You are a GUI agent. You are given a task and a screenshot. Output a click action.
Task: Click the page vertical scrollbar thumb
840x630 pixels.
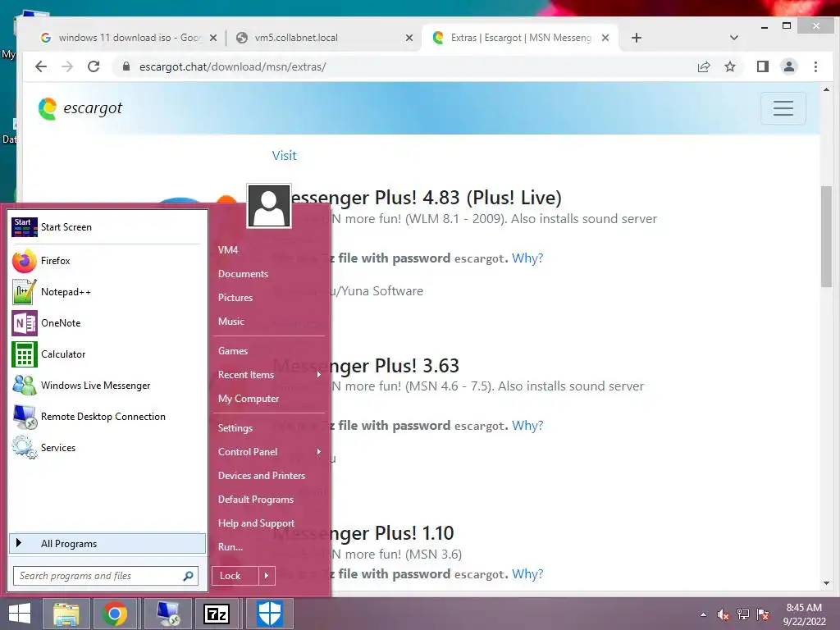826,237
